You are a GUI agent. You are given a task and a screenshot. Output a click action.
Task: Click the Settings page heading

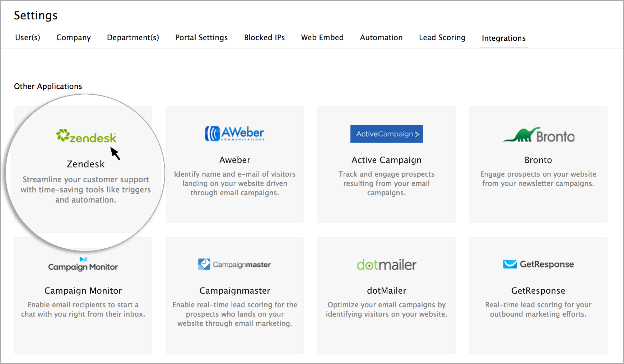coord(36,15)
